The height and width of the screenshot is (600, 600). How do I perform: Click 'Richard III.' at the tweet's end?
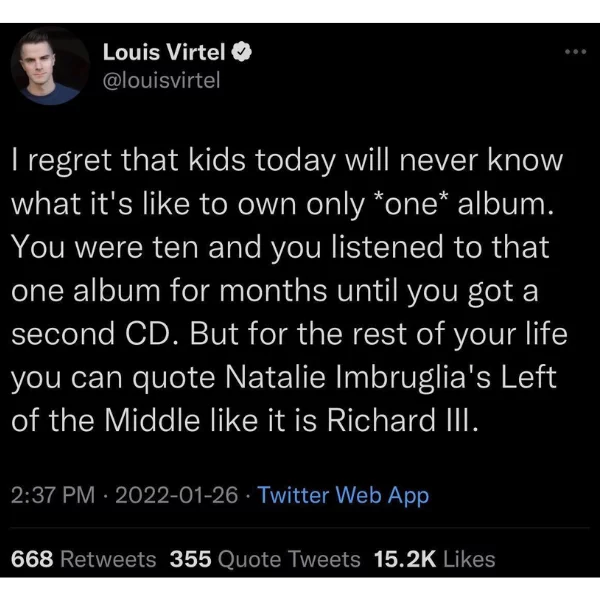click(403, 420)
